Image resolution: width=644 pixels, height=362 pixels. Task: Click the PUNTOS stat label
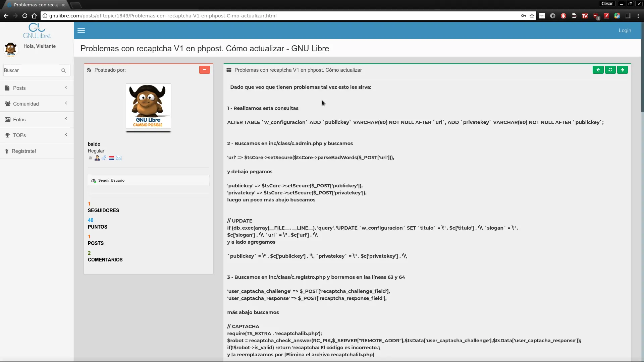point(98,227)
